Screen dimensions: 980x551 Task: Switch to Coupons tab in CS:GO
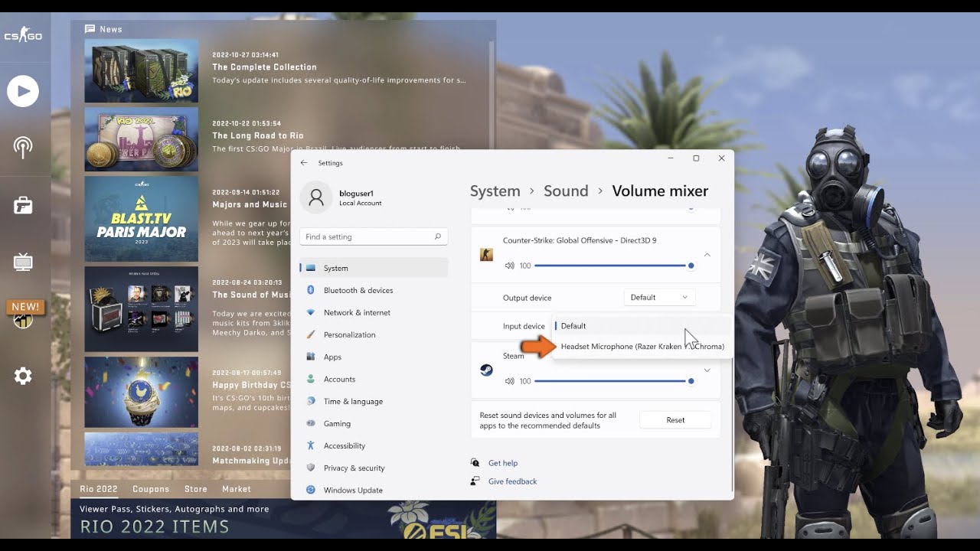(x=151, y=489)
